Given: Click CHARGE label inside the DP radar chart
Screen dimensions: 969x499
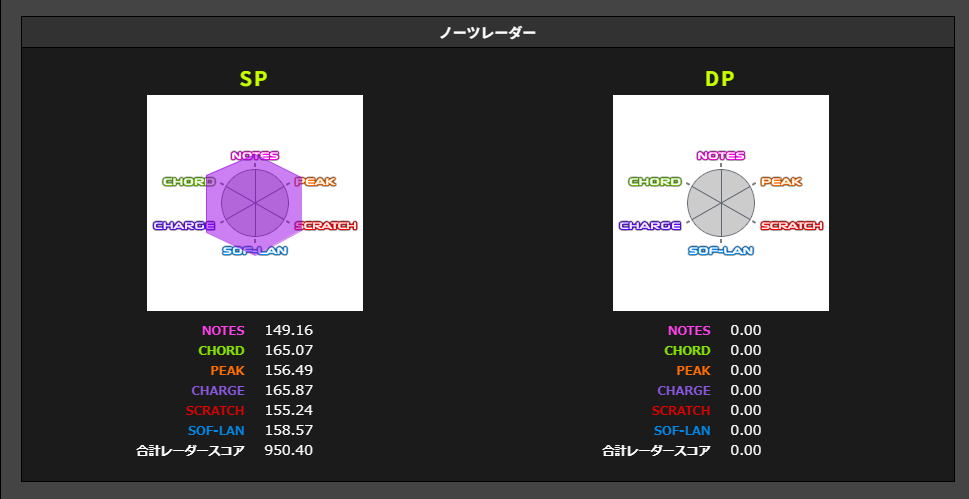Looking at the screenshot, I should tap(650, 226).
